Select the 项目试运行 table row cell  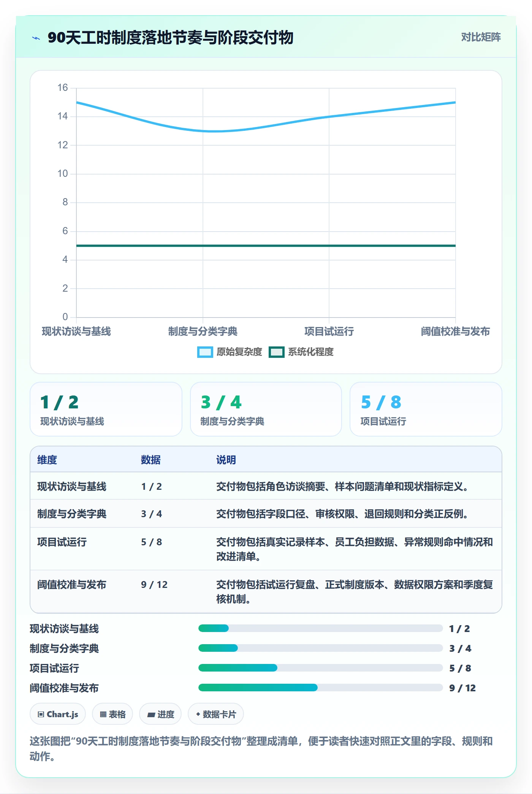[x=62, y=542]
